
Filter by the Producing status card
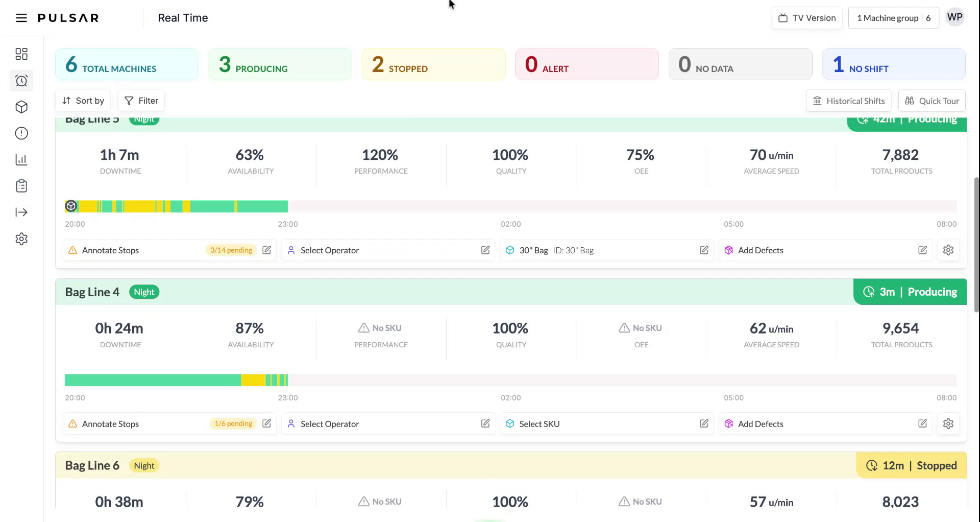[280, 64]
